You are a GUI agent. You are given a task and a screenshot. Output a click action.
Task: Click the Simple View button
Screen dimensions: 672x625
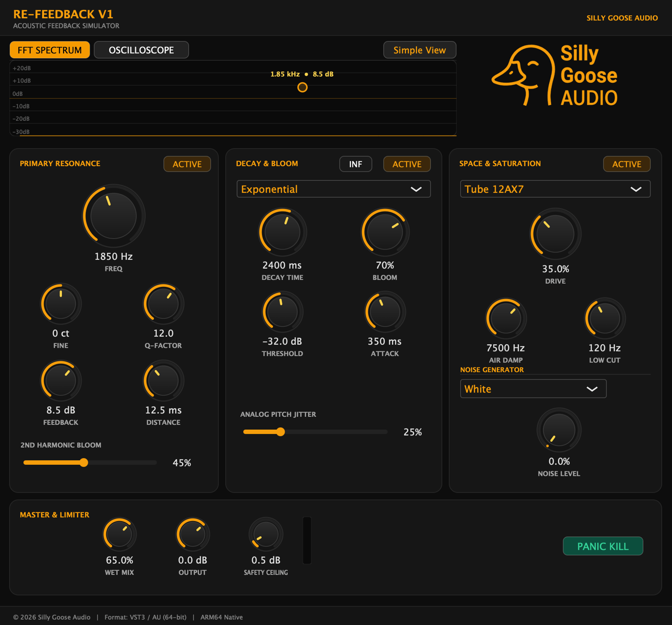point(420,50)
